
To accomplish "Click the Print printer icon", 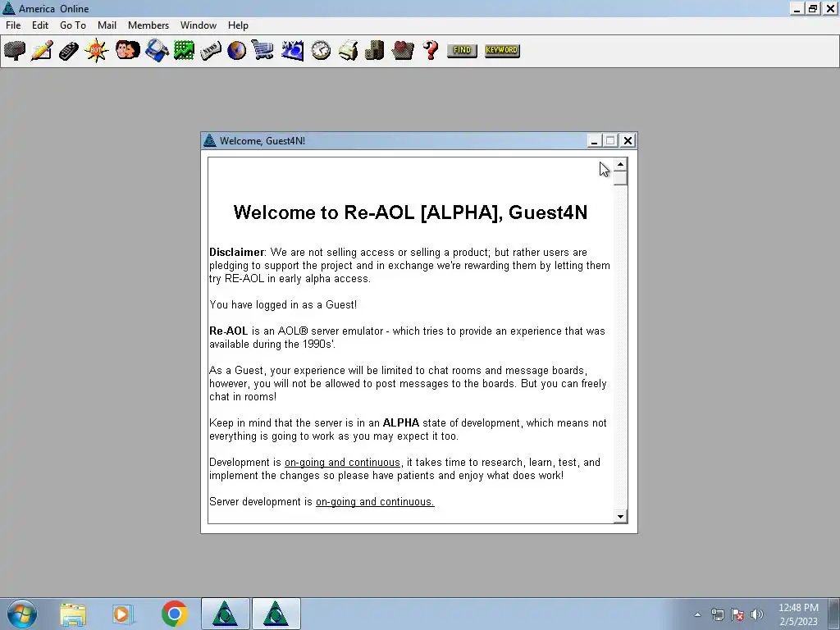I will click(348, 50).
